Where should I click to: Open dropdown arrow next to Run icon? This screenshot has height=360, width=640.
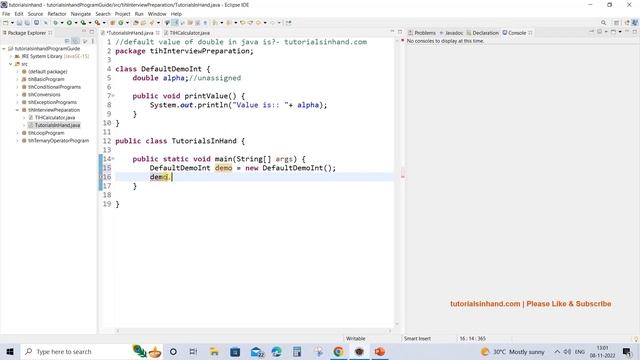coord(76,23)
